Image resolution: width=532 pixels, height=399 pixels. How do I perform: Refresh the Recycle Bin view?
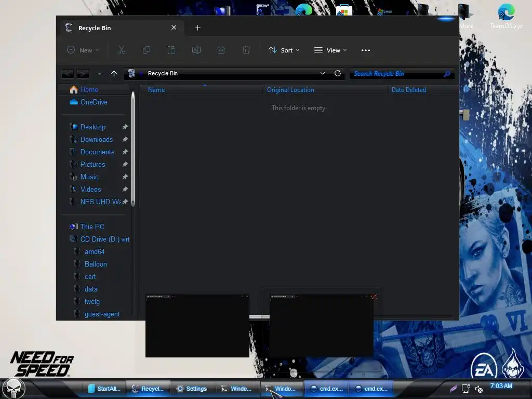tap(338, 73)
